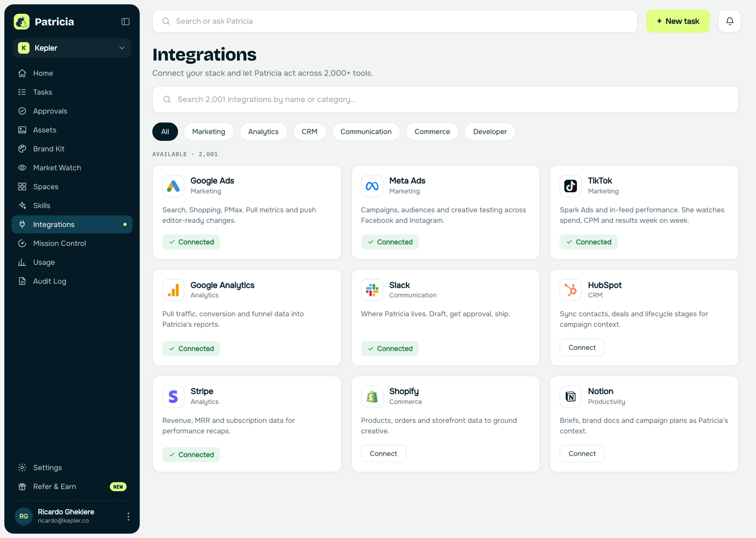Click the NEW badge beside Refer & Earn
Screen dimensions: 756x538
tap(118, 487)
